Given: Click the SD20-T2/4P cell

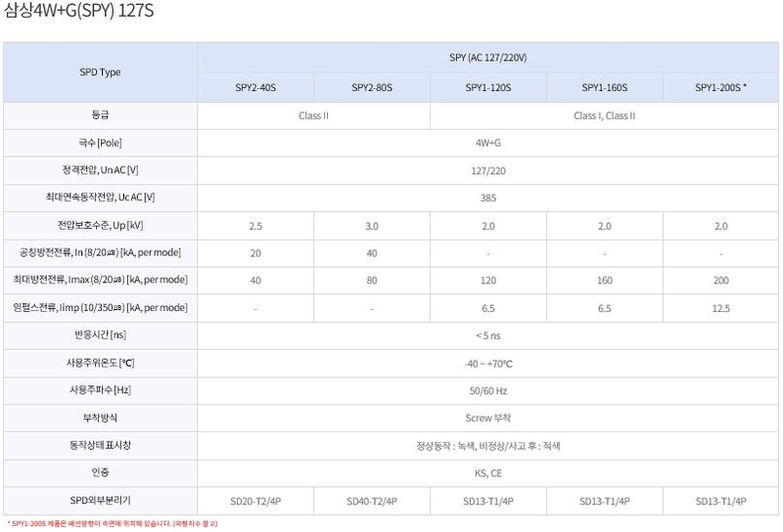Looking at the screenshot, I should (255, 501).
